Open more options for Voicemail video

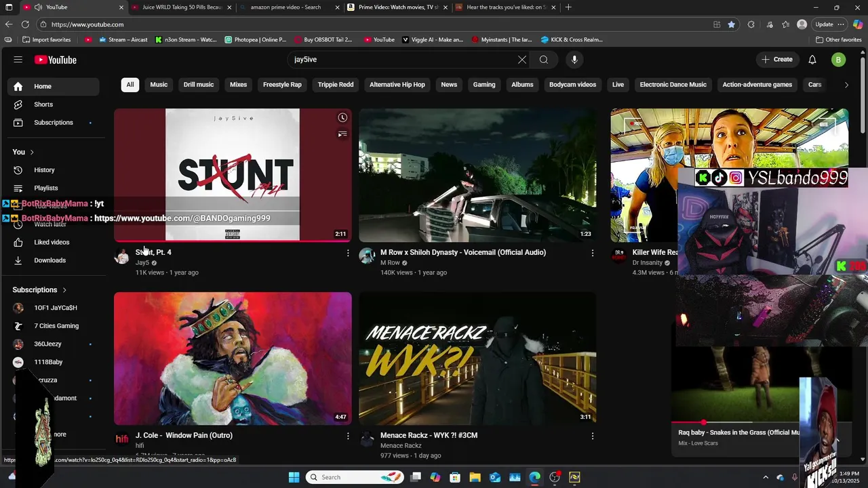[x=593, y=253]
